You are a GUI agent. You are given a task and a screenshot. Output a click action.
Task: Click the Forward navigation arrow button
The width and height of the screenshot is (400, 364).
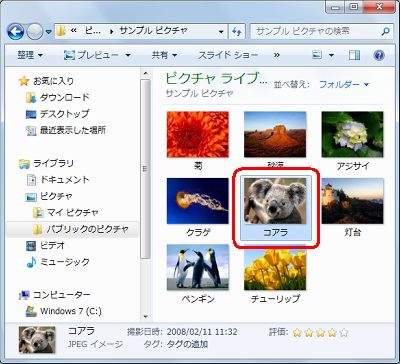click(34, 32)
